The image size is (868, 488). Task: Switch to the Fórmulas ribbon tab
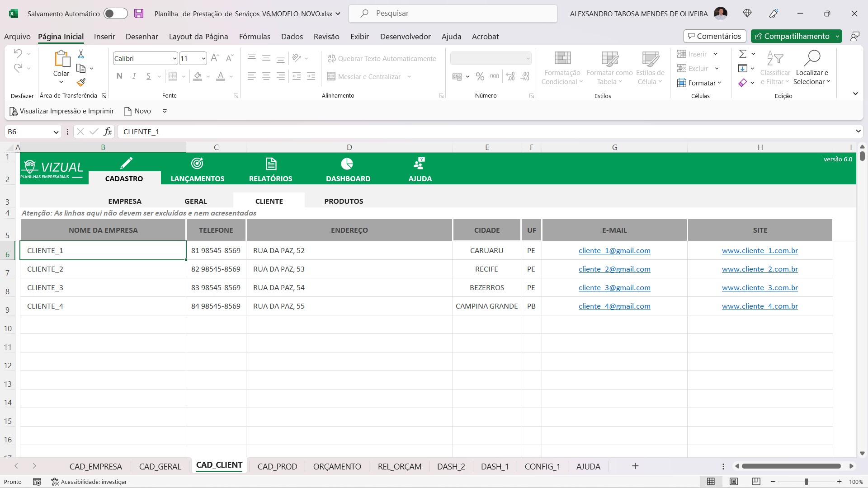tap(255, 37)
